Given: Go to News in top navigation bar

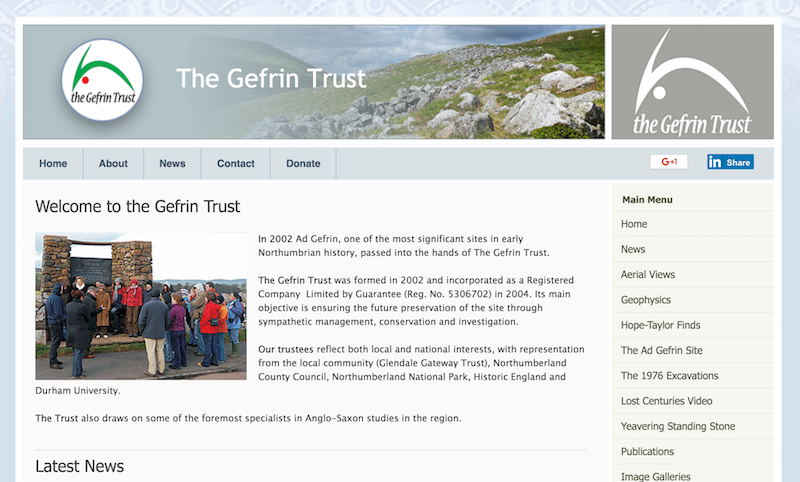Looking at the screenshot, I should (172, 164).
